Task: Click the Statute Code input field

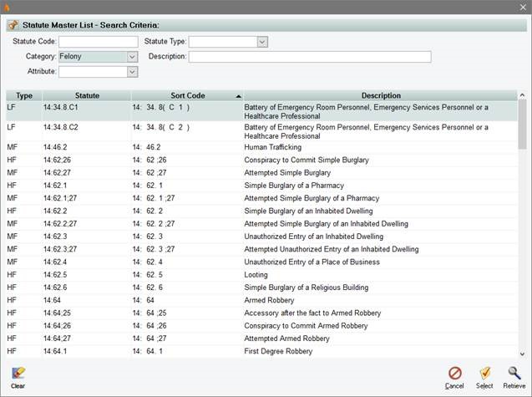Action: (x=98, y=42)
